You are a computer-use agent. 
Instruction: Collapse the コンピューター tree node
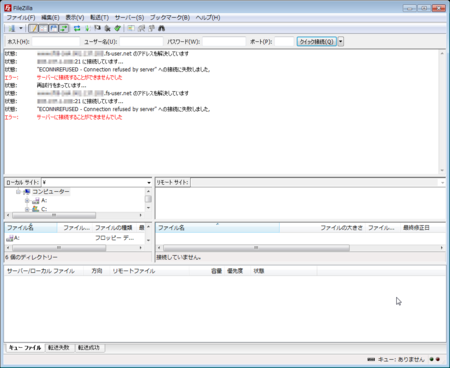[18, 192]
